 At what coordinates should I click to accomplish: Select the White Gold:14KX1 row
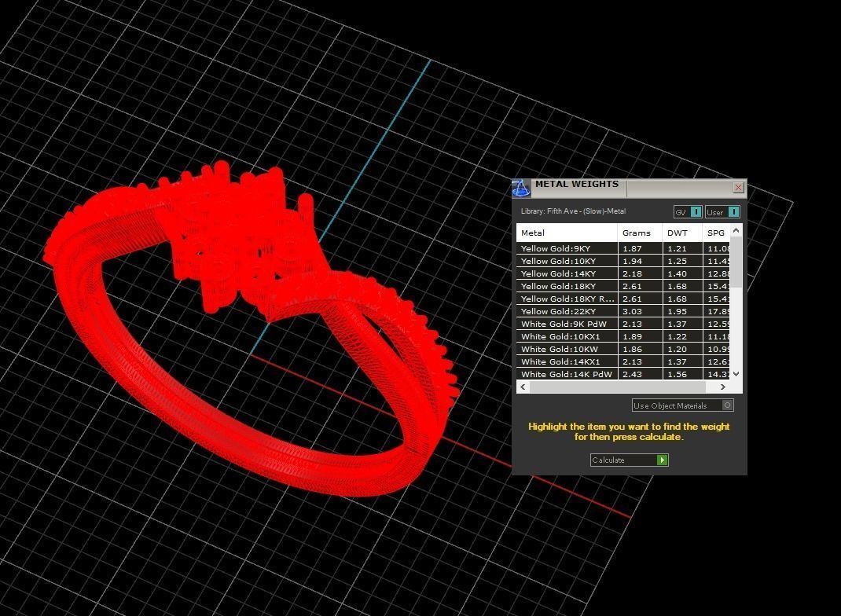click(x=623, y=362)
